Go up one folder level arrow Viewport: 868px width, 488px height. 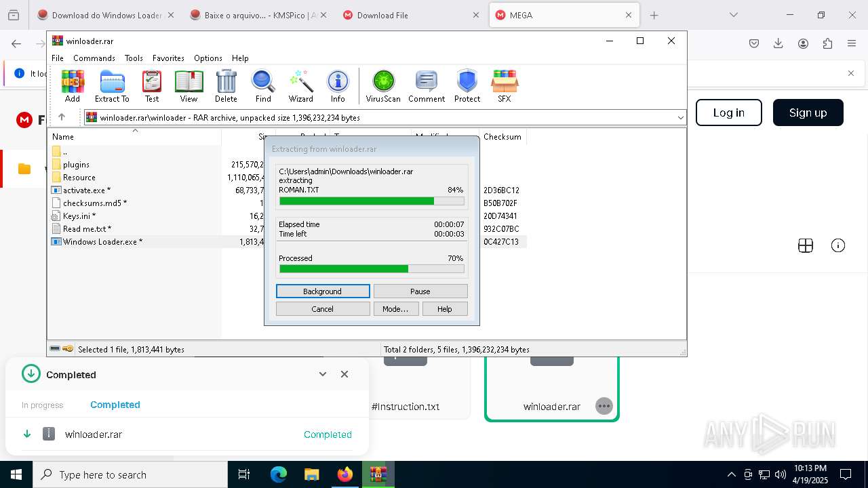point(62,117)
